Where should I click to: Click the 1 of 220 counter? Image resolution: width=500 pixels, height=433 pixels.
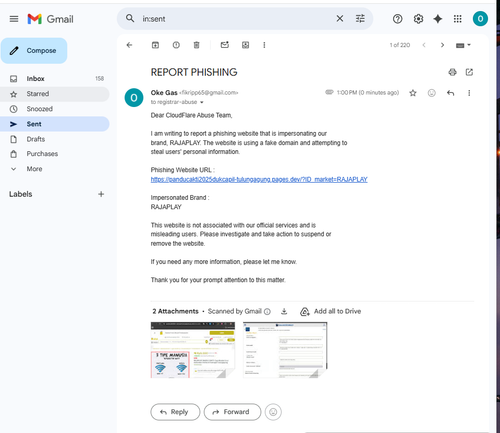(400, 45)
